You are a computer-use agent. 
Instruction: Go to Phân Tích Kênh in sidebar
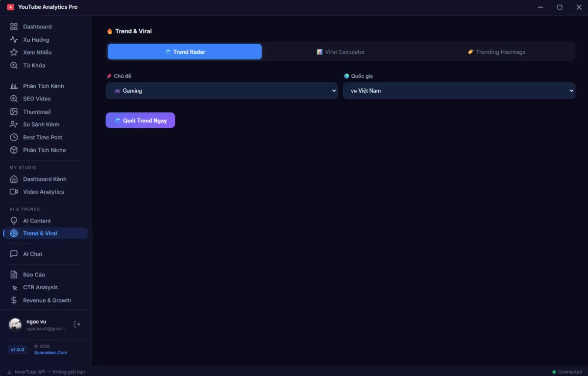(x=43, y=86)
